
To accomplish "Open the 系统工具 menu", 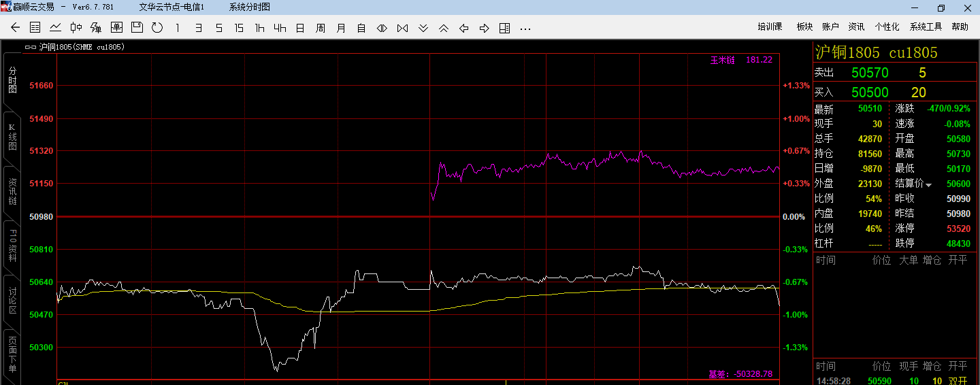I will 926,27.
